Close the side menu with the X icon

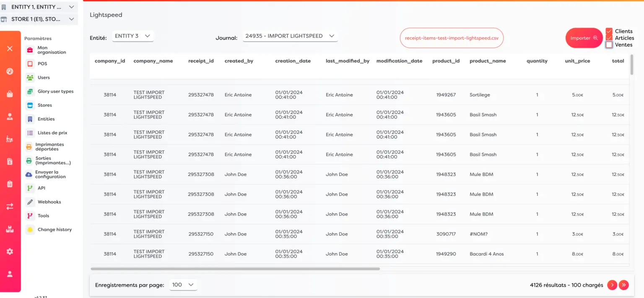pos(10,49)
